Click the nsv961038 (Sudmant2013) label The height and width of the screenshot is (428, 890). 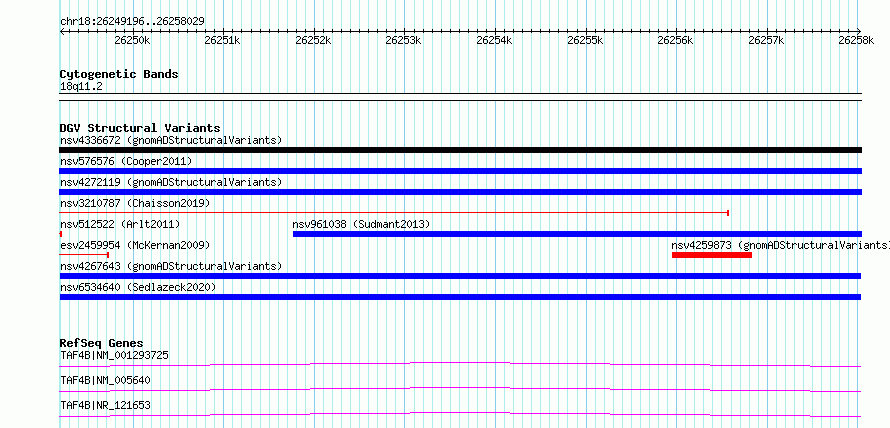click(361, 224)
